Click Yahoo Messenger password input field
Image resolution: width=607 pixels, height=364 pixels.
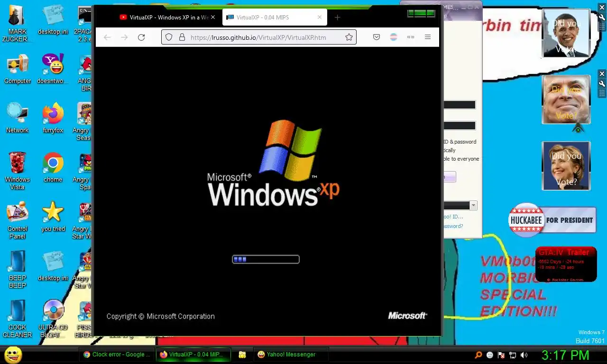[x=459, y=126]
